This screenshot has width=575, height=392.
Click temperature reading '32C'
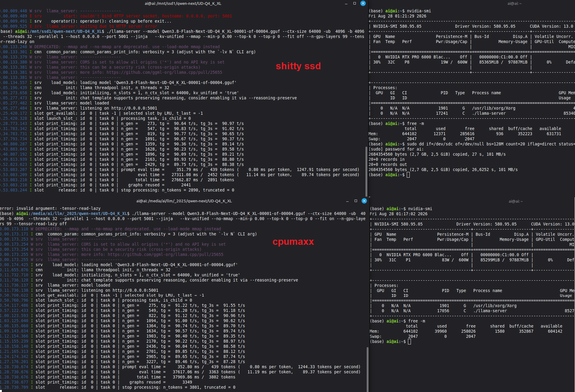[x=391, y=62]
